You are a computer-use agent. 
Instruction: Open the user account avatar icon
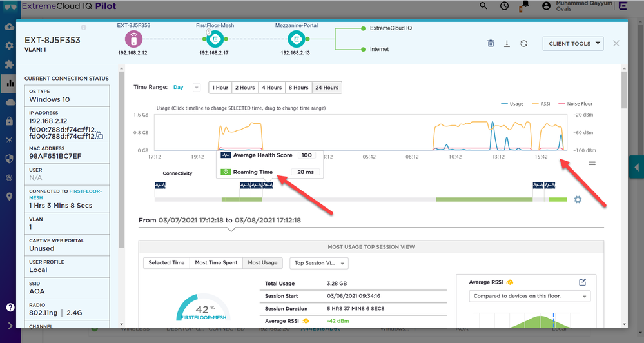coord(546,6)
